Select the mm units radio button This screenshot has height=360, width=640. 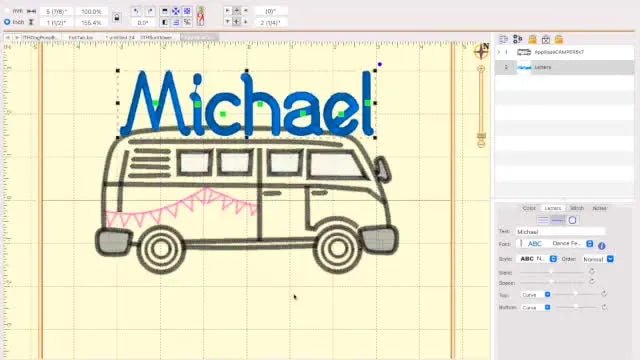click(7, 11)
